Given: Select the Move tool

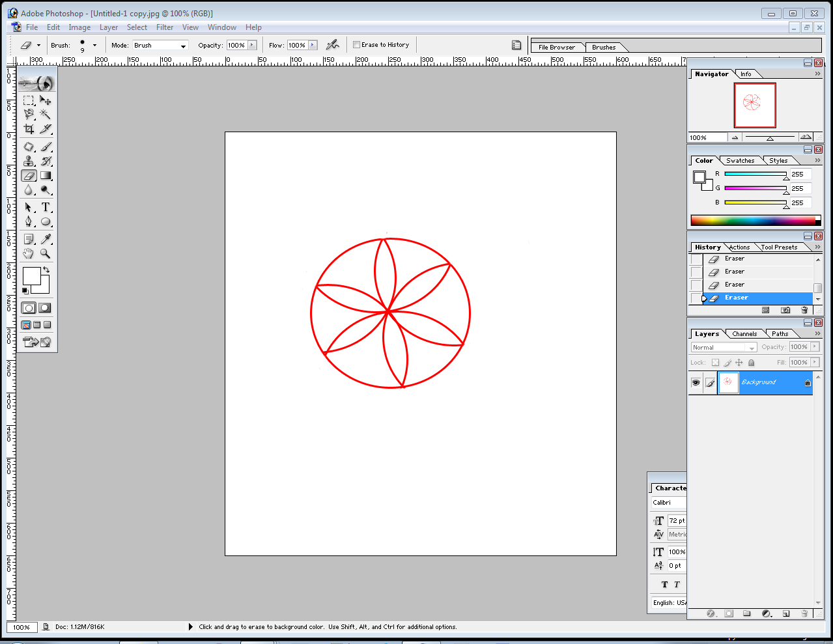Looking at the screenshot, I should [x=46, y=100].
